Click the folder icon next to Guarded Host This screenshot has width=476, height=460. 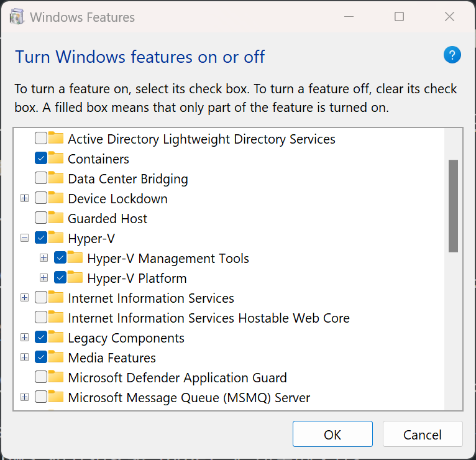[57, 218]
